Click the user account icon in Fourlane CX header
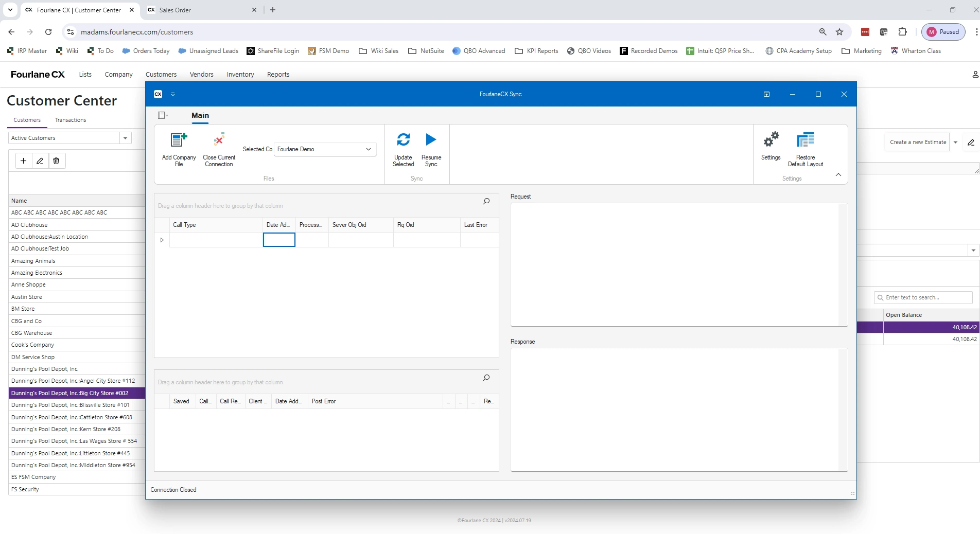Image resolution: width=980 pixels, height=534 pixels. pyautogui.click(x=975, y=75)
